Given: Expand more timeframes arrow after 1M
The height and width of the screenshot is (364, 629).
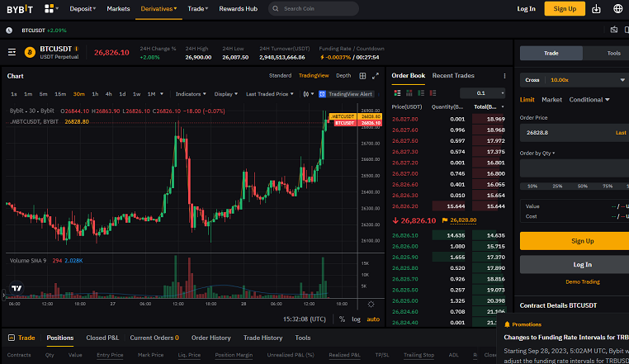Looking at the screenshot, I should (x=162, y=94).
